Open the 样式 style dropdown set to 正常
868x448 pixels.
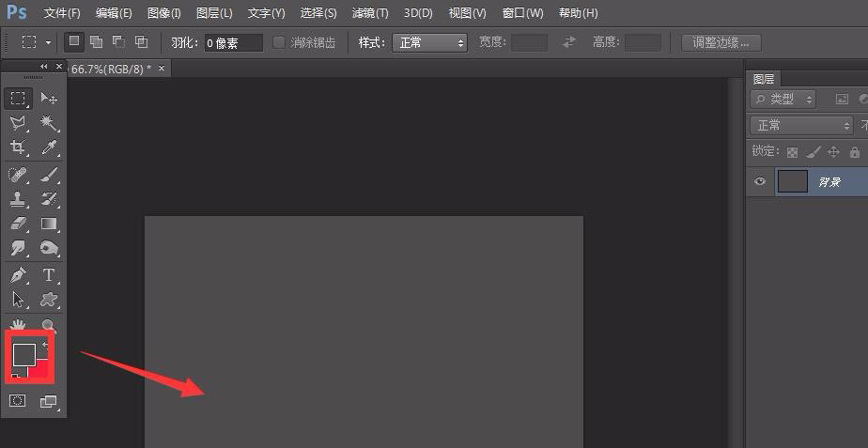pyautogui.click(x=429, y=42)
